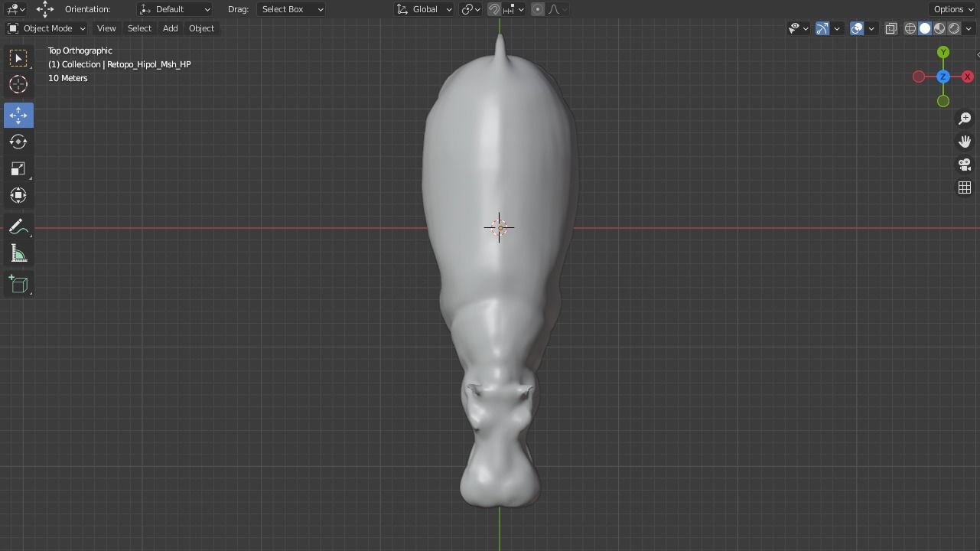Open the editor type selector menu
The height and width of the screenshot is (551, 980).
pos(15,9)
